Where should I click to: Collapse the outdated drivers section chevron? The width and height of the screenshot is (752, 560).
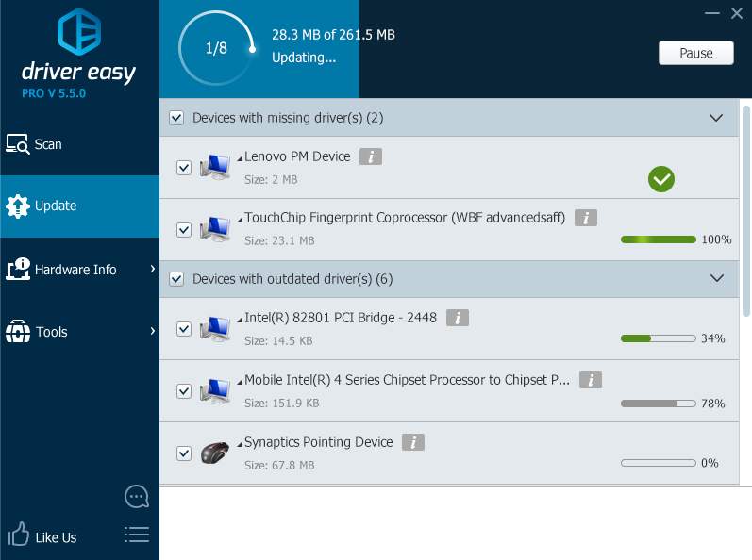click(x=715, y=278)
